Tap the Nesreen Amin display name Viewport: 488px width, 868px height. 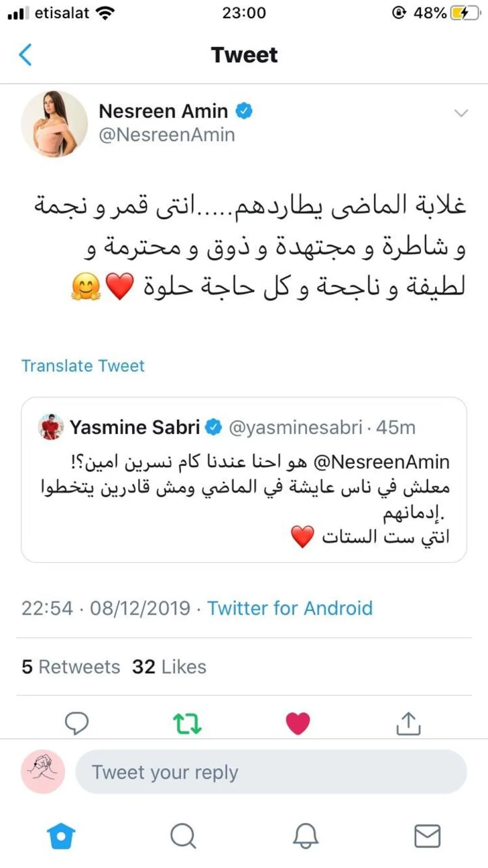coord(163,111)
